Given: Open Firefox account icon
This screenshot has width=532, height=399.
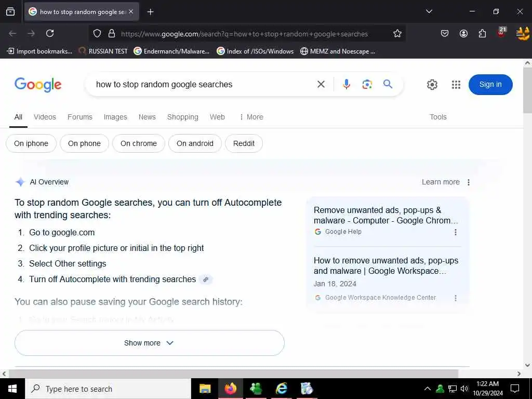Looking at the screenshot, I should coord(463,33).
